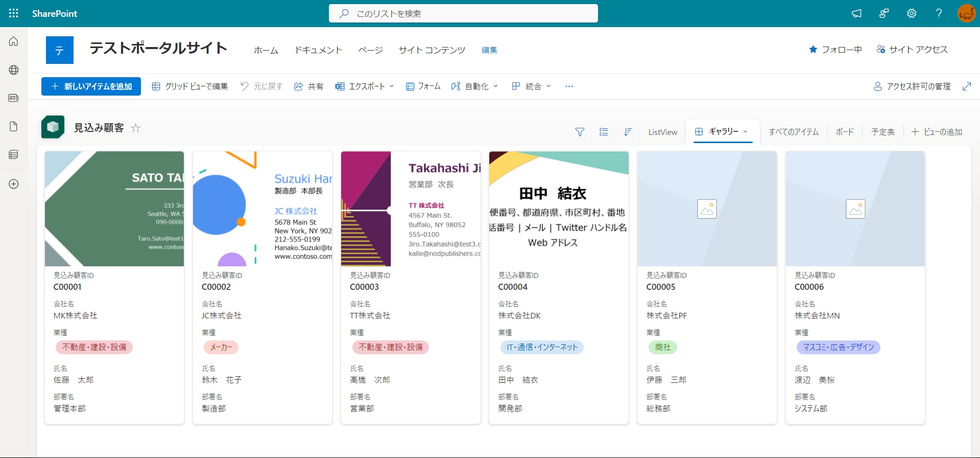980x458 pixels.
Task: Open the ドキュメント navigation item
Action: point(319,50)
